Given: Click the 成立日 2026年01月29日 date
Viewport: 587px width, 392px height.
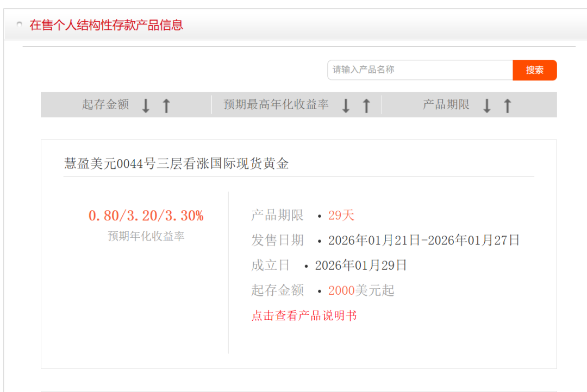Looking at the screenshot, I should (x=361, y=265).
